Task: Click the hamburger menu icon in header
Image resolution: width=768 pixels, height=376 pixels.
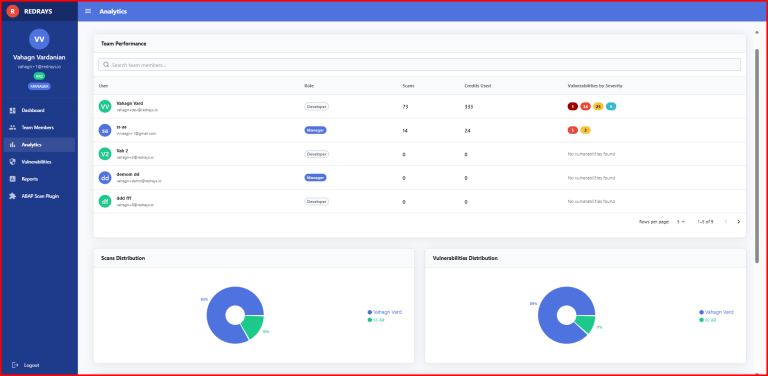Action: 88,11
